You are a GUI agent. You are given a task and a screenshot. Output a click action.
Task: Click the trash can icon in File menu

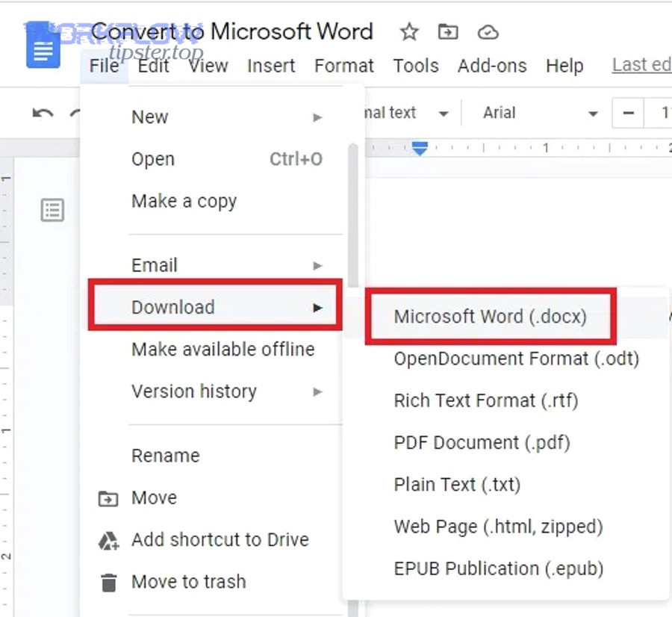pyautogui.click(x=109, y=583)
